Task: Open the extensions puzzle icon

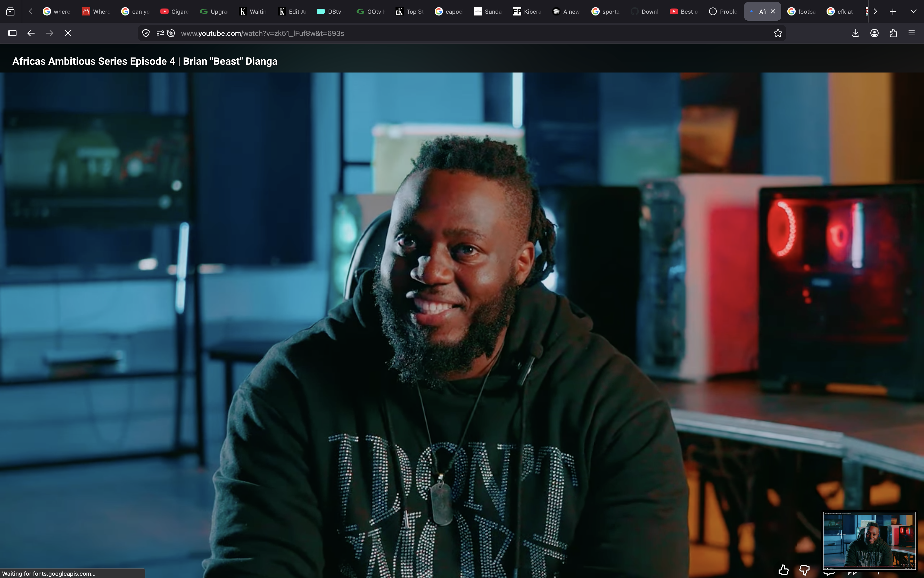Action: [x=893, y=33]
